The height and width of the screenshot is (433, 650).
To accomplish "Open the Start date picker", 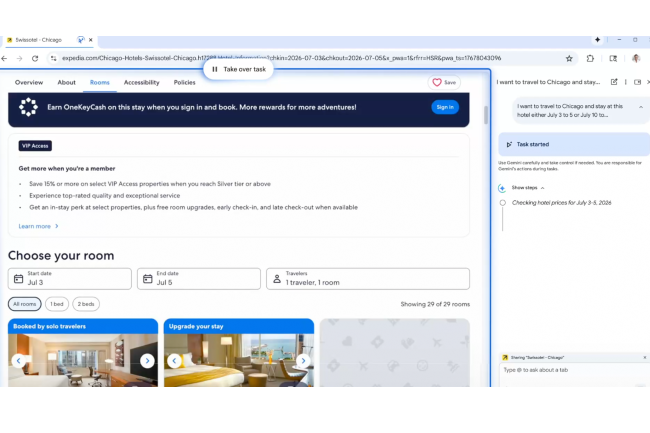I will tap(70, 279).
